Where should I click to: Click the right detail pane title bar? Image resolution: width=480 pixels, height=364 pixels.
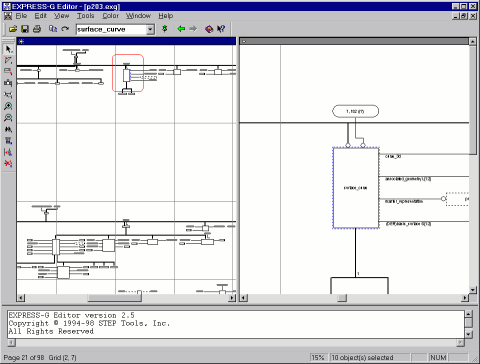pyautogui.click(x=354, y=41)
